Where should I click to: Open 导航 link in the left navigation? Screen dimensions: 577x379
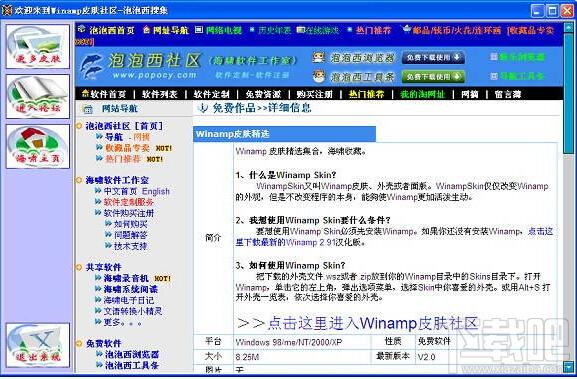point(114,137)
